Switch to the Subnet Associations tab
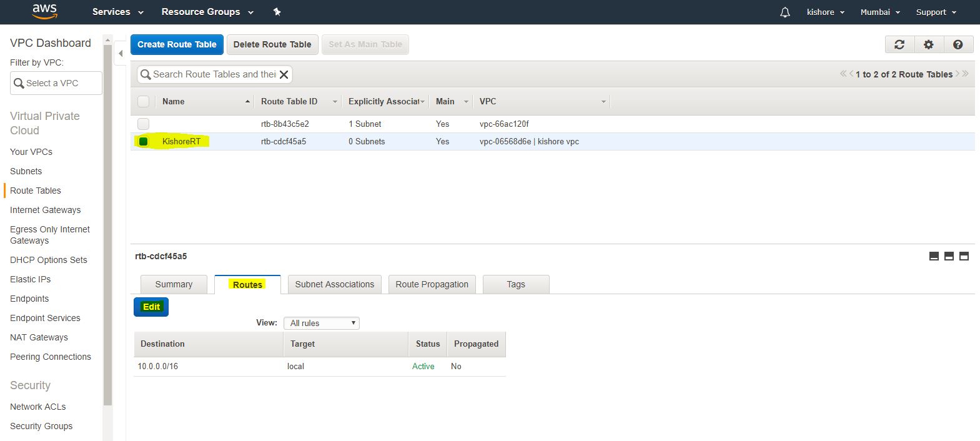980x441 pixels. [334, 284]
